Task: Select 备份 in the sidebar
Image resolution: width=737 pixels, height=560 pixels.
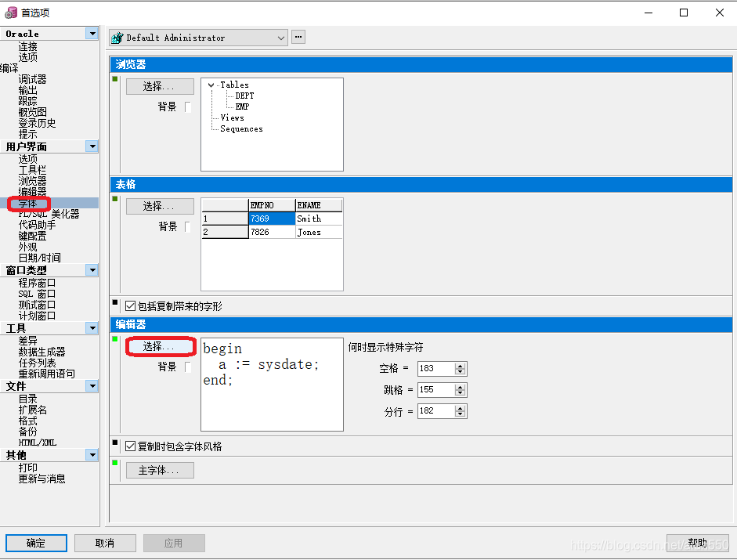Action: tap(27, 432)
